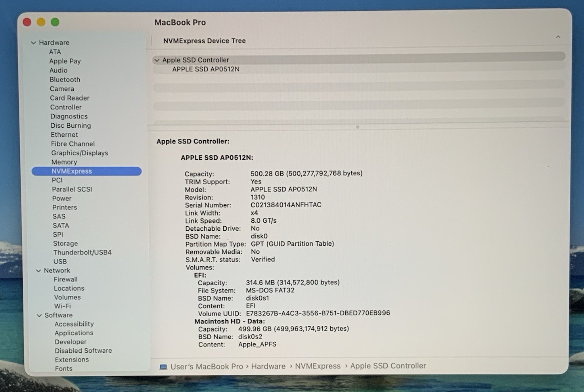584x392 pixels.
Task: Open the USB entry
Action: pyautogui.click(x=60, y=261)
